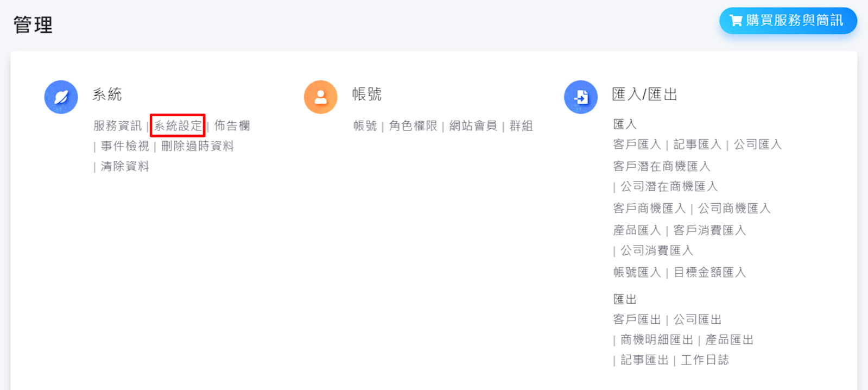Open 服務資訊 link
Screen dimensions: 868x390
click(117, 126)
